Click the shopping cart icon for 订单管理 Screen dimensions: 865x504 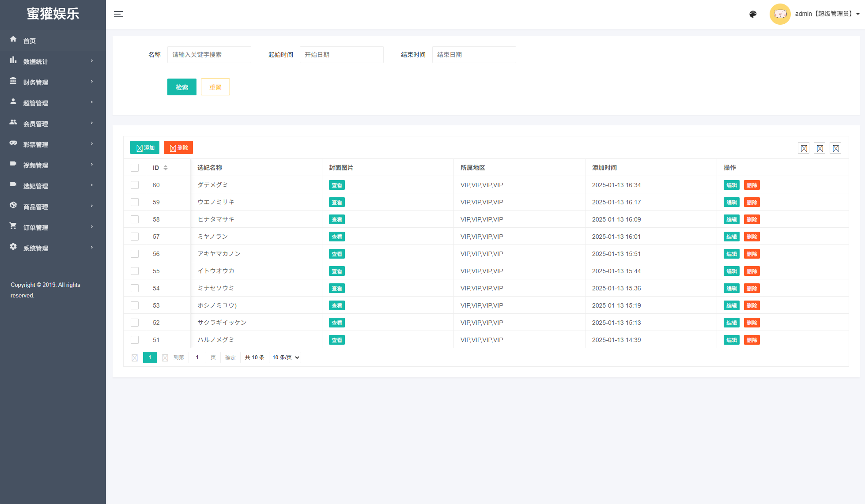point(13,226)
